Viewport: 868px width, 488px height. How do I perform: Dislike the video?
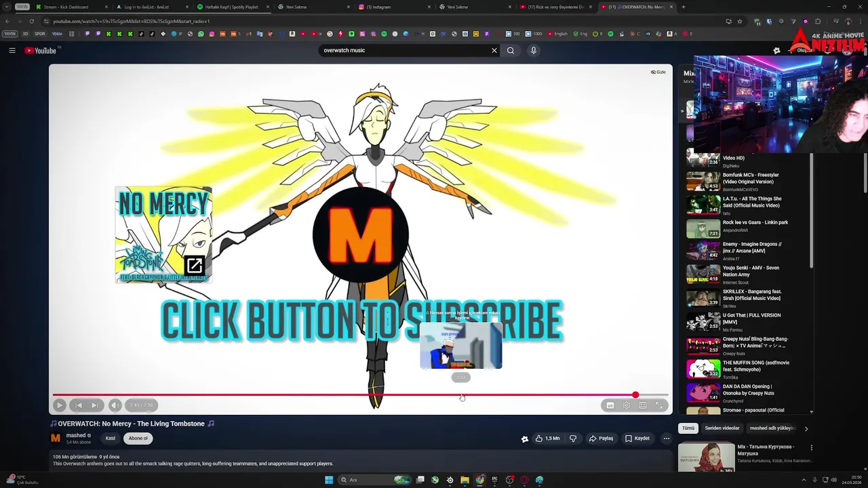(x=573, y=439)
